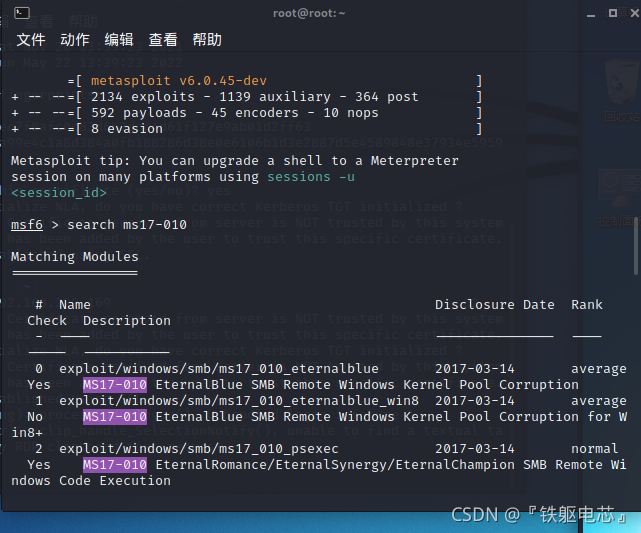Click 'search ms17-010' command text

click(x=127, y=225)
